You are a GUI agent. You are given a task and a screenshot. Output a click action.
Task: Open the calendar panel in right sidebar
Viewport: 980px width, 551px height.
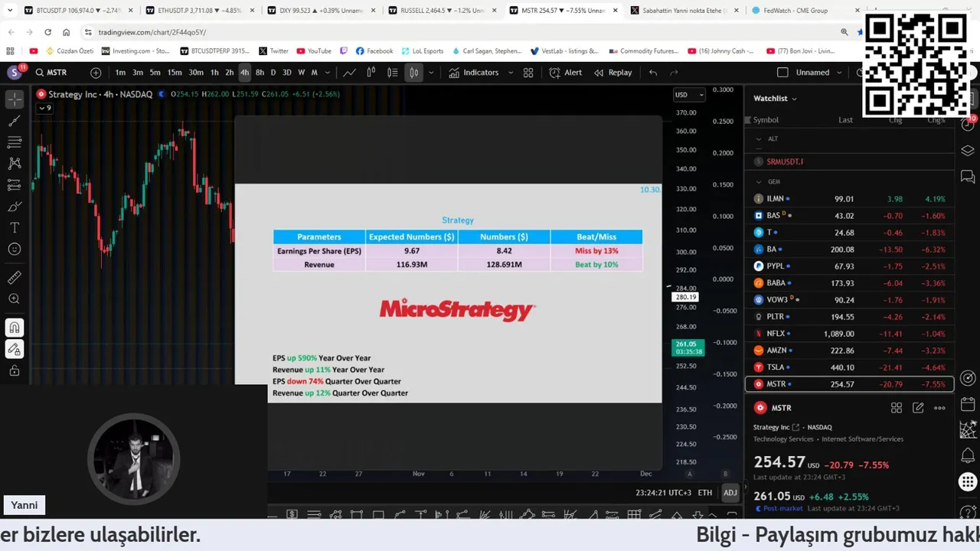(x=968, y=406)
